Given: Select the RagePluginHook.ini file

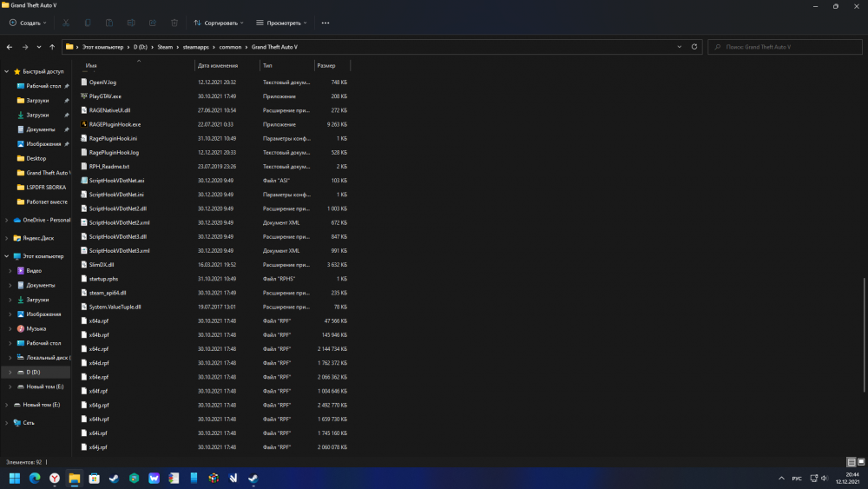Looking at the screenshot, I should 113,138.
